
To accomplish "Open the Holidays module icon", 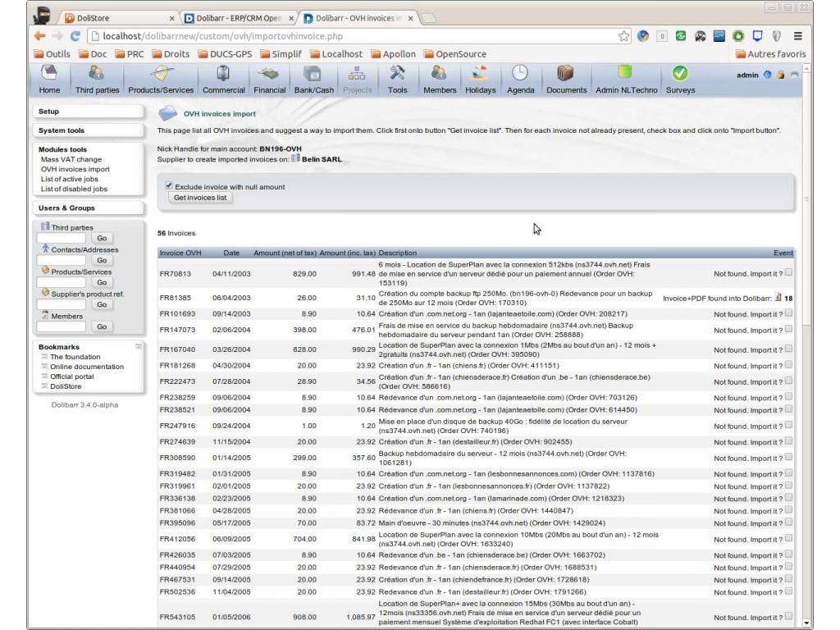I will [479, 73].
